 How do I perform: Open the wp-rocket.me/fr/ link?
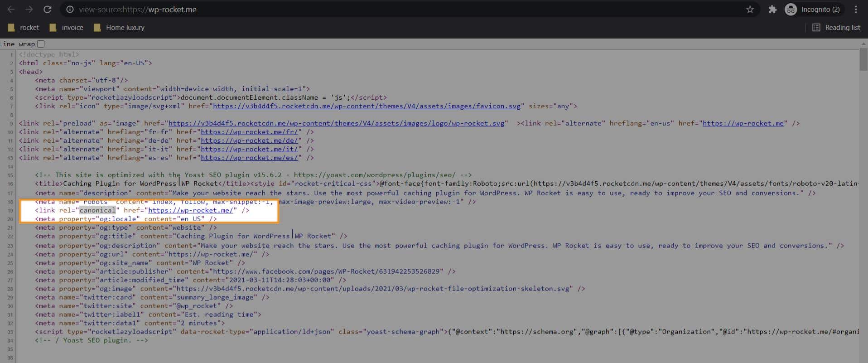point(249,132)
